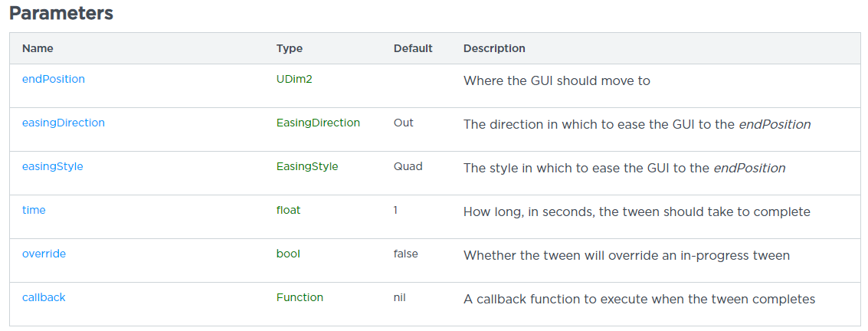Screen dimensions: 868x331
Task: Click the Function type link
Action: tap(300, 297)
